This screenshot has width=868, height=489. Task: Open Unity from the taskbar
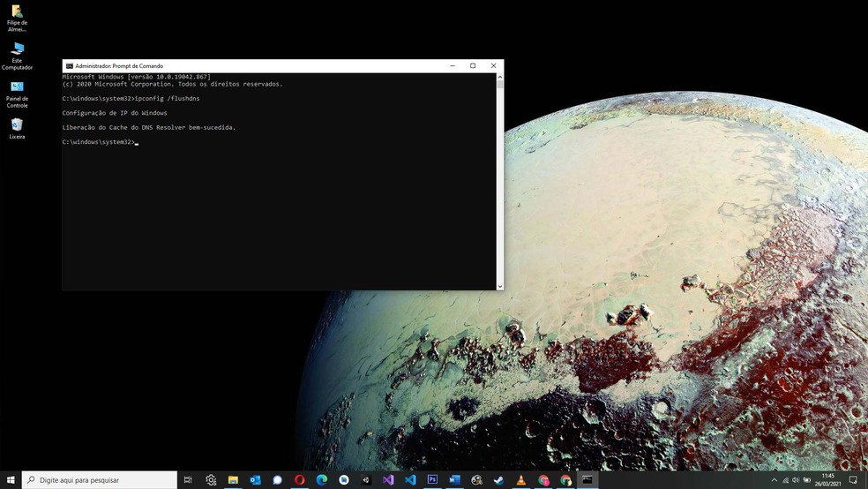coord(366,479)
